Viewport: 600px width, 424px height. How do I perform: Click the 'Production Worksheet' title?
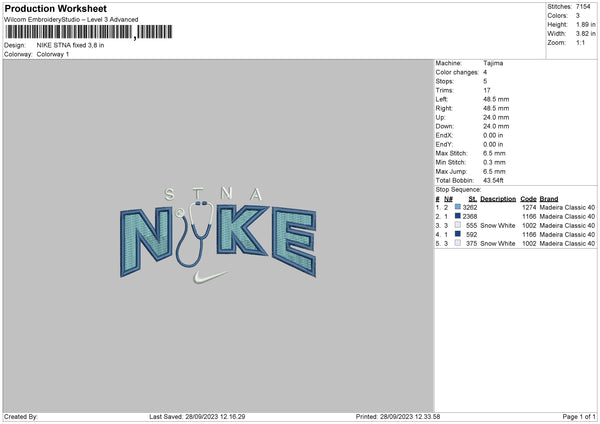[x=55, y=8]
